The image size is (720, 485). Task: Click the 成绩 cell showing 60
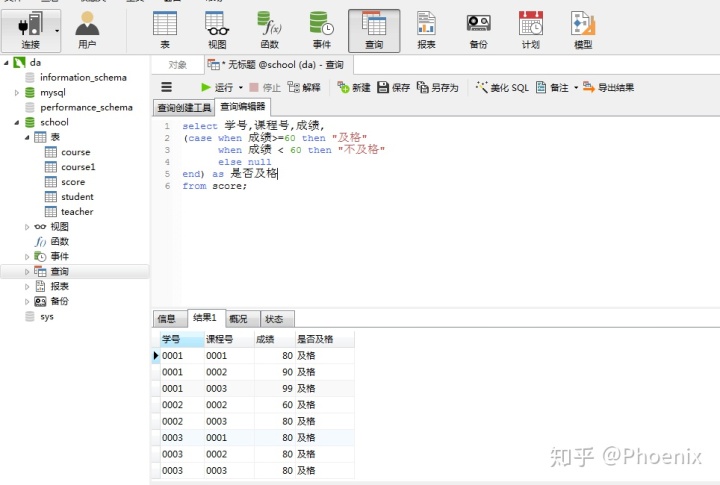point(275,405)
